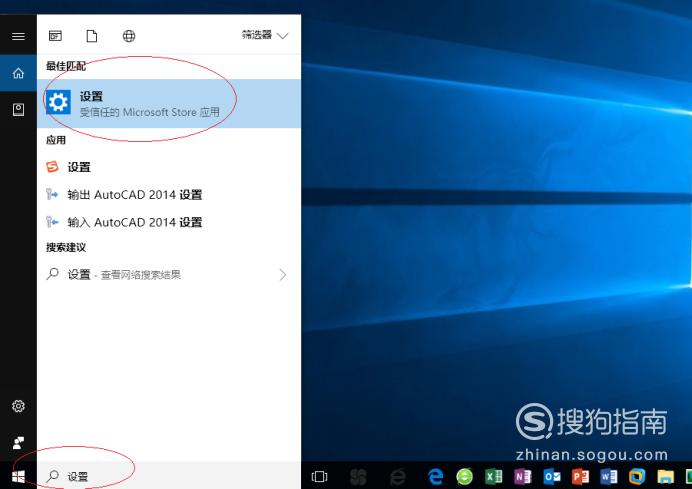Open File Explorer from the taskbar
Image resolution: width=692 pixels, height=489 pixels.
click(x=666, y=477)
